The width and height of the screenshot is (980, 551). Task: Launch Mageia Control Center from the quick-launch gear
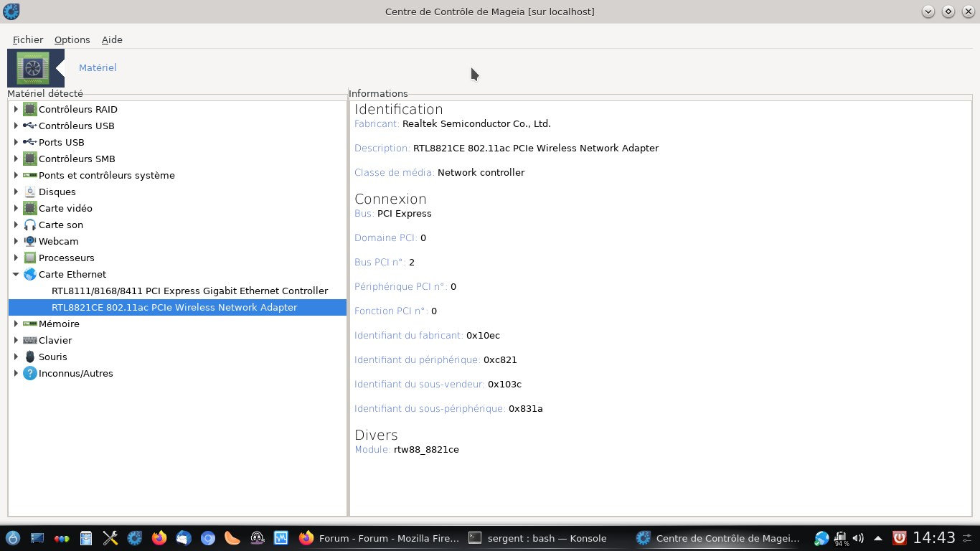[x=135, y=538]
